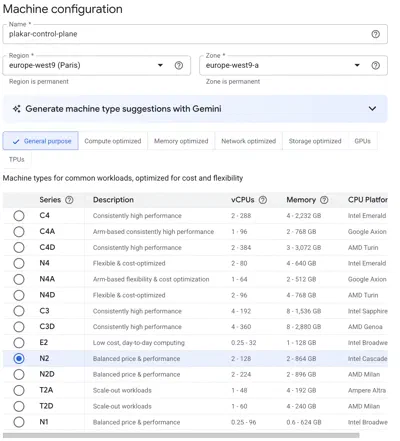Click the vCPUs column help icon
The height and width of the screenshot is (441, 400).
pos(263,200)
